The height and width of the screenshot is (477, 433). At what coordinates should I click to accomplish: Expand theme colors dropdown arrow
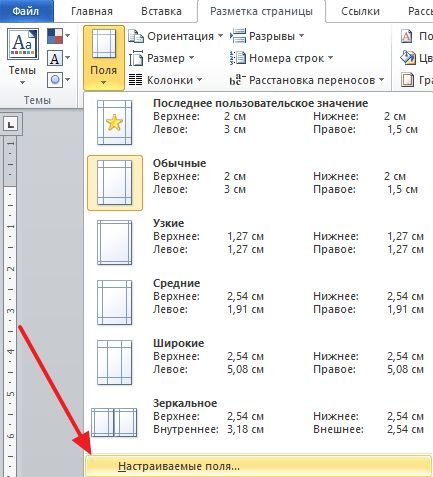(68, 35)
